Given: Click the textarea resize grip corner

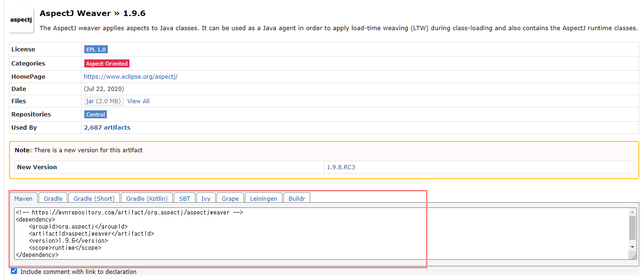Looking at the screenshot, I should tap(634, 256).
